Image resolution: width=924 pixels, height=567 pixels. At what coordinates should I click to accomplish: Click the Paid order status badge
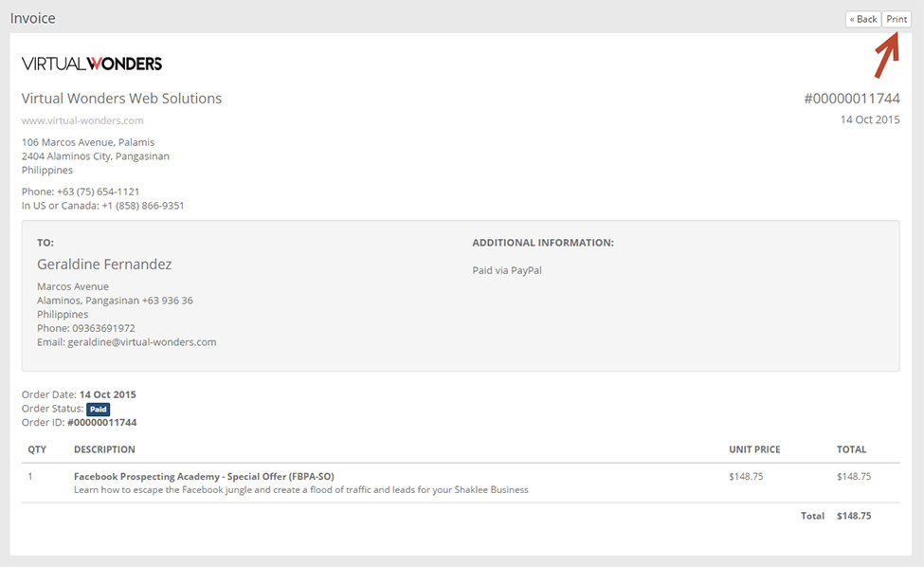coord(99,409)
